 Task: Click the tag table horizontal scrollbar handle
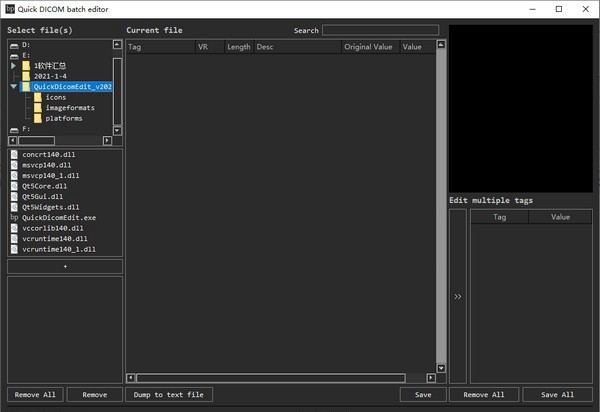(271, 378)
